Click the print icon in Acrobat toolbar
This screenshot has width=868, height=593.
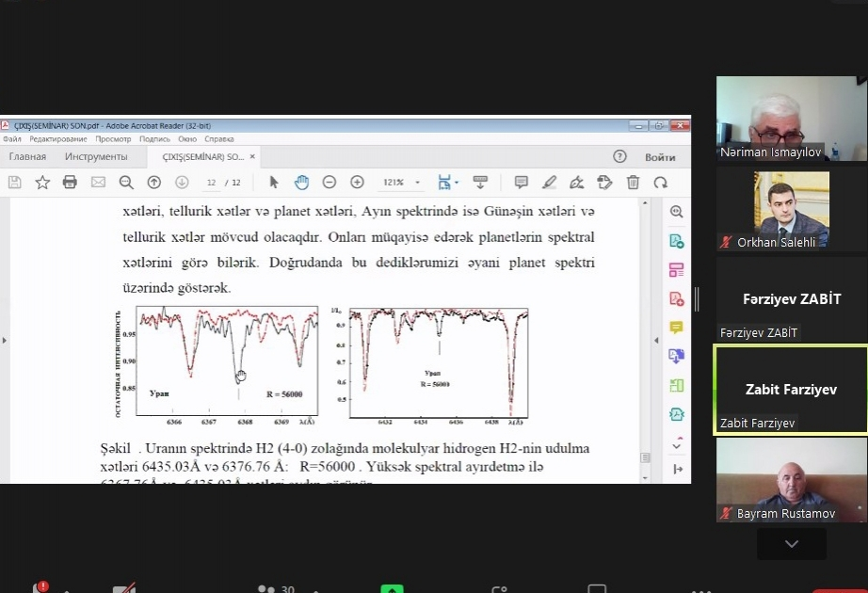[x=70, y=183]
